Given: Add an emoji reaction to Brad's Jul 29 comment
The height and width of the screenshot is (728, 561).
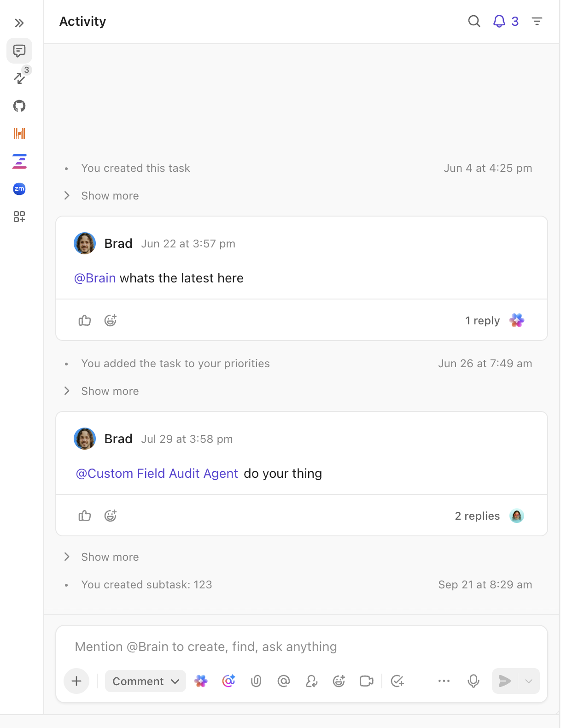Looking at the screenshot, I should point(111,516).
